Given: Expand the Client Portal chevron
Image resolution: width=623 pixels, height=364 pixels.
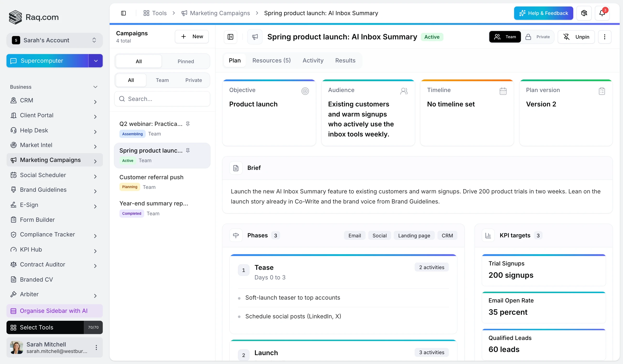Looking at the screenshot, I should click(x=95, y=117).
